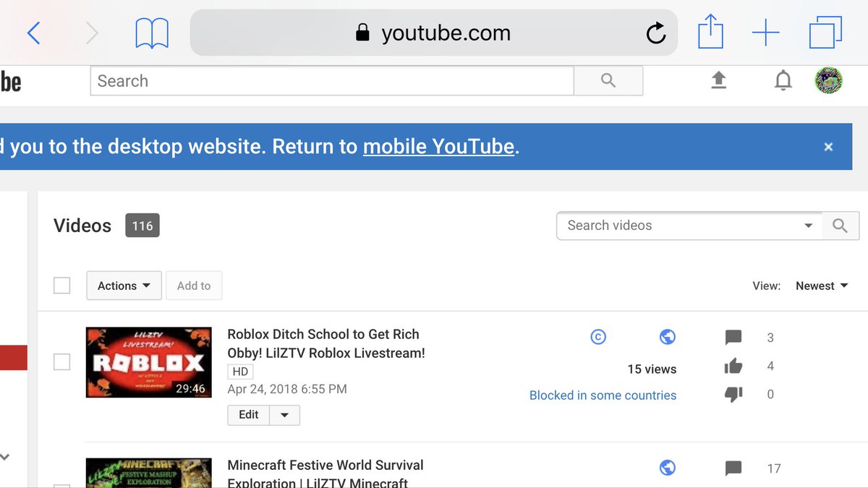This screenshot has width=868, height=488.
Task: Click the Add to button
Action: point(194,286)
